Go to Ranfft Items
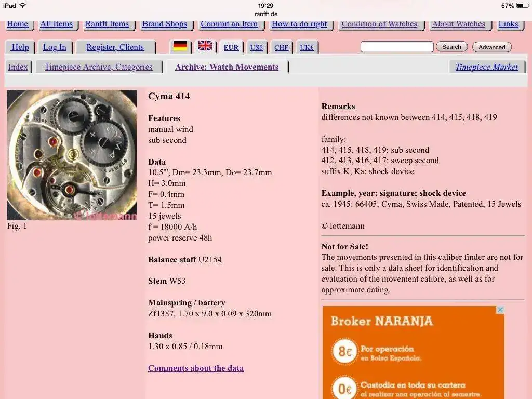Viewport: 532px width, 399px height. click(x=107, y=24)
